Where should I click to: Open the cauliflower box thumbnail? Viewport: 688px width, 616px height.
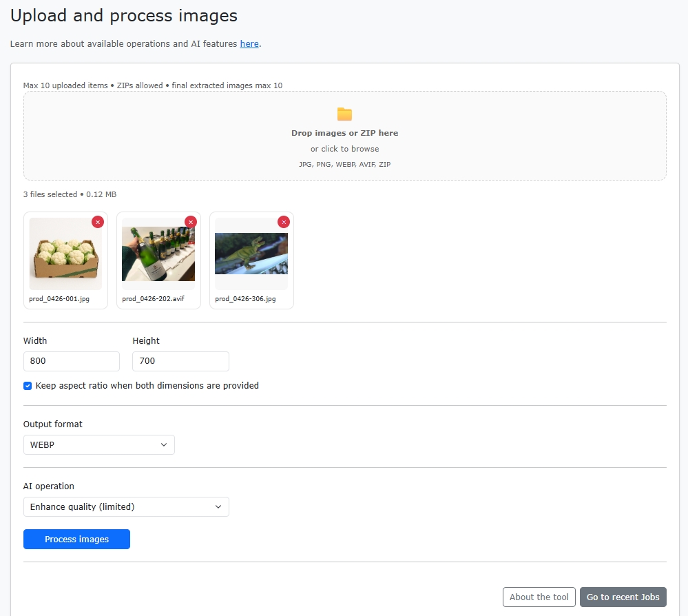tap(66, 254)
